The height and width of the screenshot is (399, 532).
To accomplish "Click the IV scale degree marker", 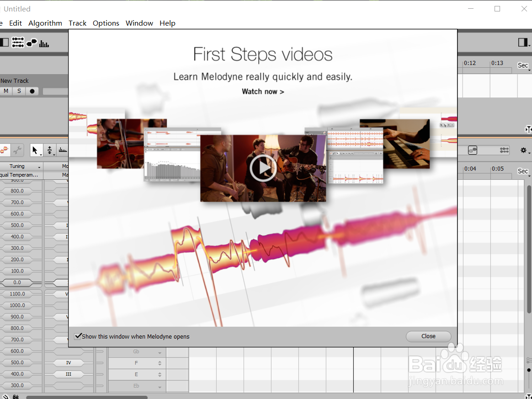I will [68, 363].
